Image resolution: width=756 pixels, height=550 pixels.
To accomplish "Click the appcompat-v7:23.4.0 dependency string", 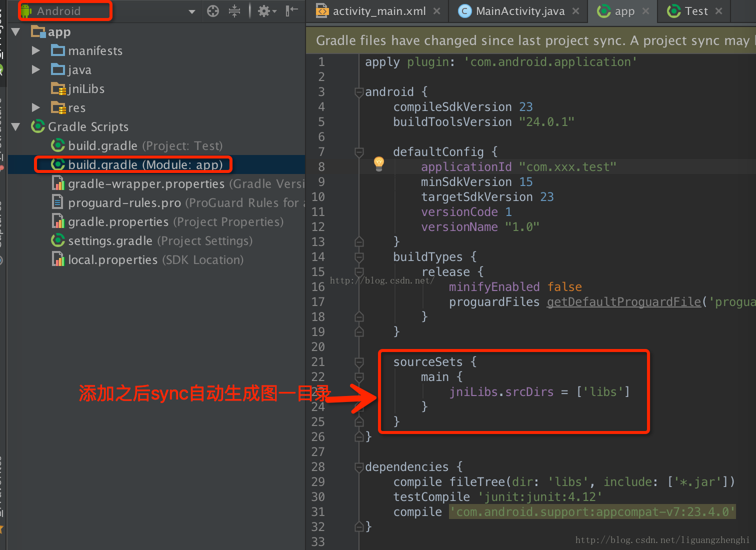I will point(592,512).
